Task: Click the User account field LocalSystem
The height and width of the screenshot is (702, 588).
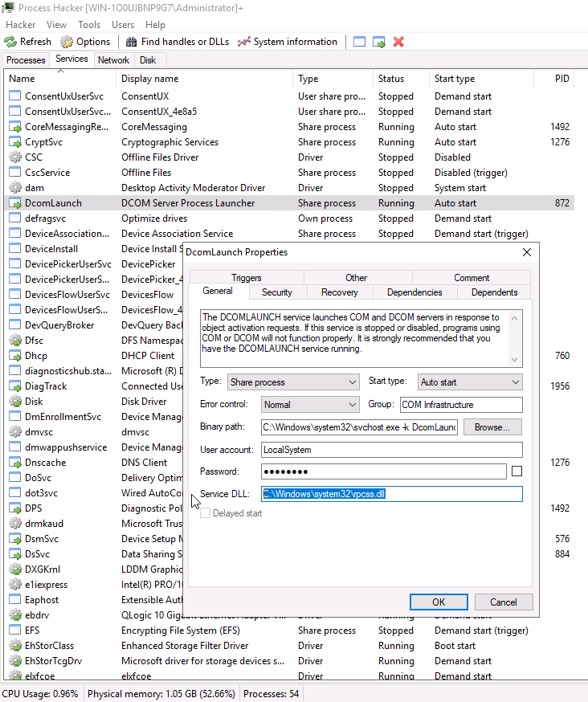Action: coord(392,450)
